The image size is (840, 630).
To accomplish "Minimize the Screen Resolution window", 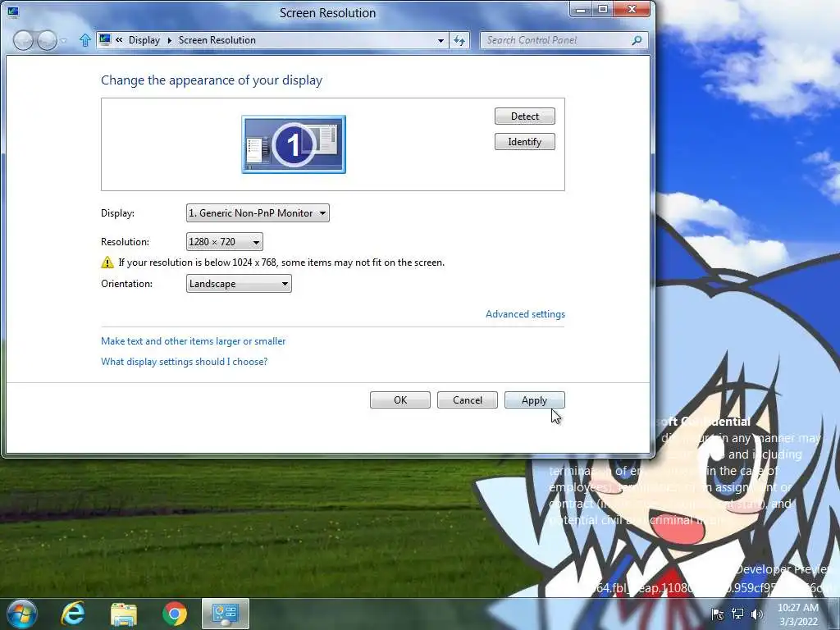I will (x=581, y=9).
